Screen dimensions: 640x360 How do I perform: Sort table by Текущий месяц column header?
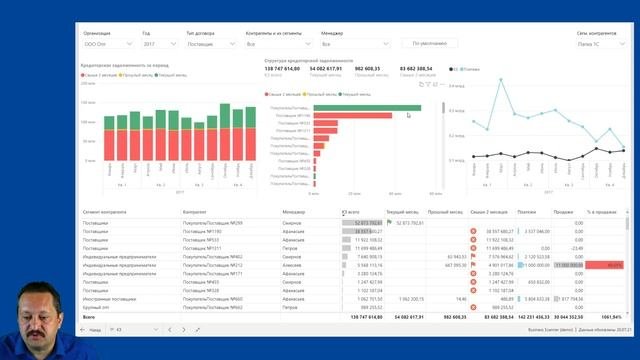pos(402,212)
